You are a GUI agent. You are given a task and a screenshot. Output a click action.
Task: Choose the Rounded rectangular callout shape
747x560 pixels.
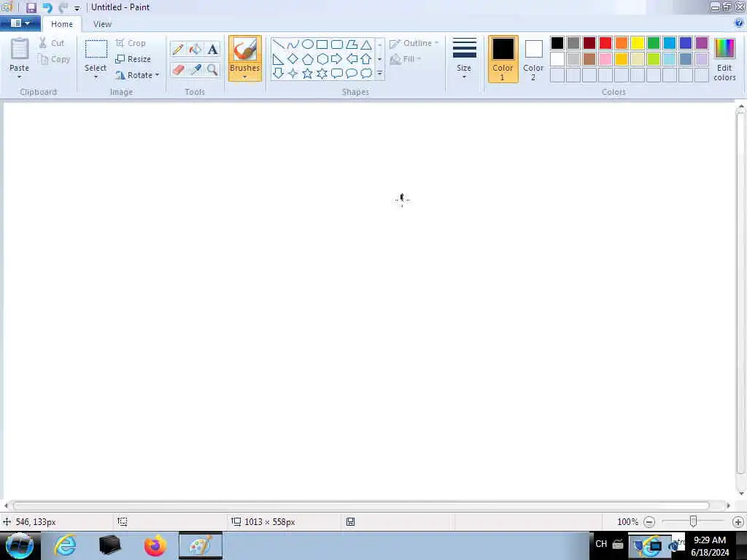[x=337, y=74]
